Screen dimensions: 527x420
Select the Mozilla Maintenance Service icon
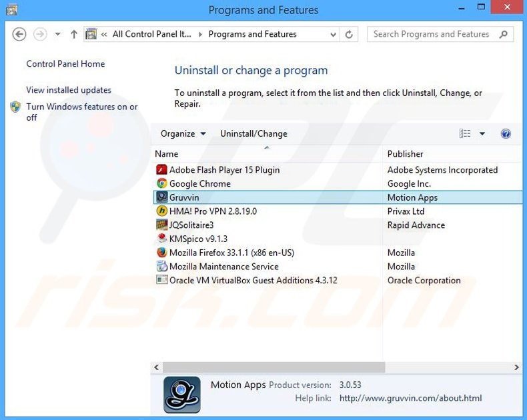pyautogui.click(x=161, y=266)
